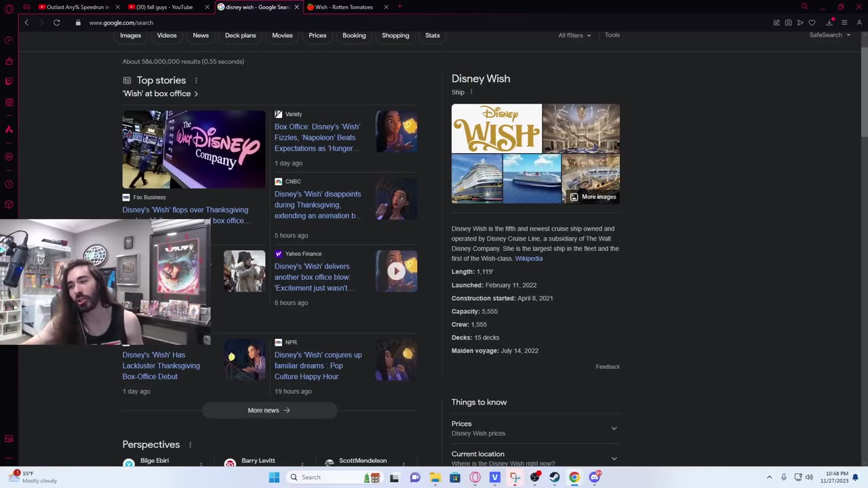The height and width of the screenshot is (488, 868).
Task: Play the Yahoo Finance video thumbnail
Action: tap(396, 271)
